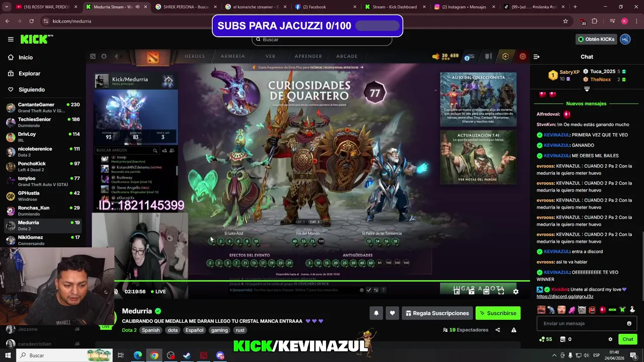Open TechiesSenior channel in sidebar
This screenshot has height=362, width=644.
pos(43,122)
